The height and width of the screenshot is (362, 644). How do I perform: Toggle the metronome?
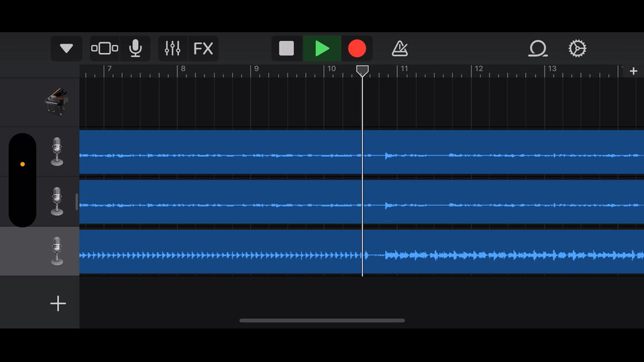[400, 48]
